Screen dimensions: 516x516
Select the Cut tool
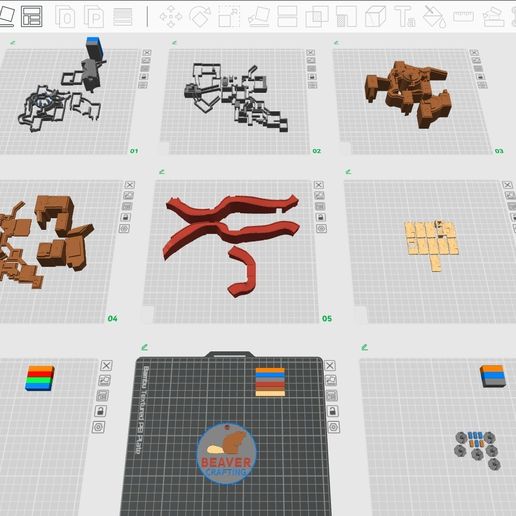click(x=287, y=16)
